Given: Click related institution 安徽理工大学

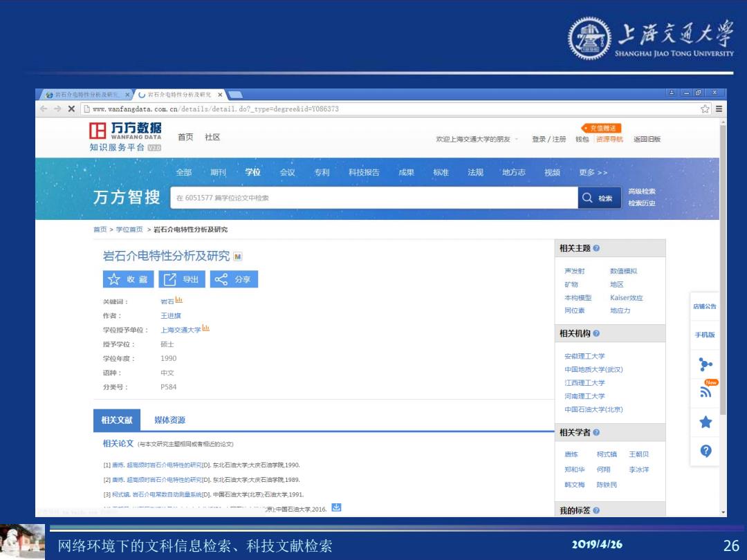Looking at the screenshot, I should (584, 356).
